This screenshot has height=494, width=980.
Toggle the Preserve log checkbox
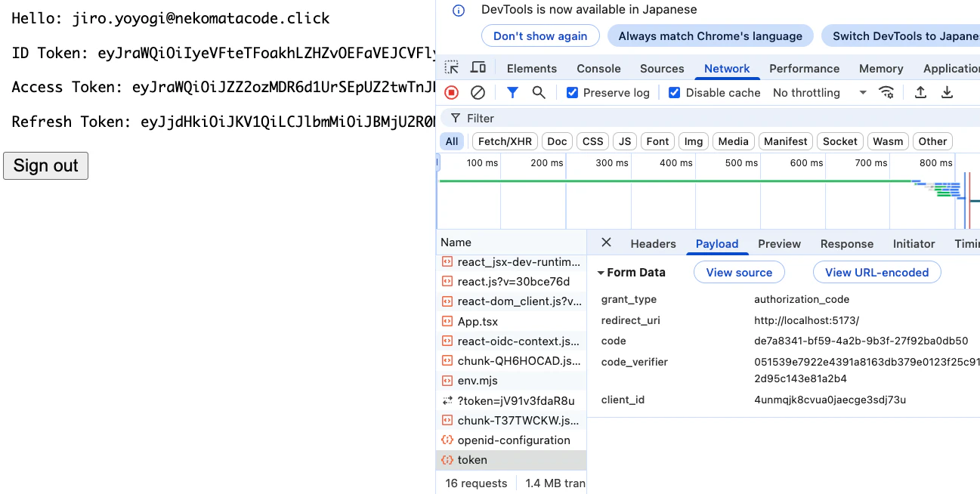[x=572, y=92]
